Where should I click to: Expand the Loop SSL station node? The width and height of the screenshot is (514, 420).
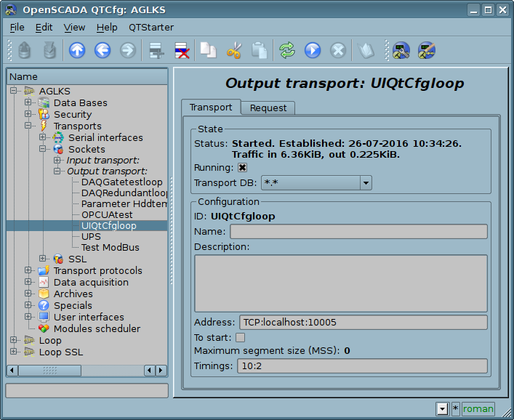coord(13,352)
